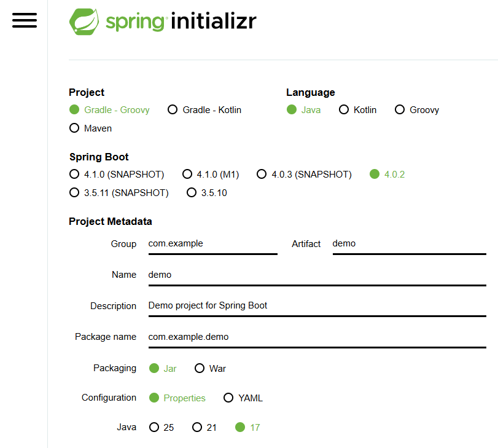Select Spring Boot version 3.5.10
The width and height of the screenshot is (498, 448).
point(192,192)
